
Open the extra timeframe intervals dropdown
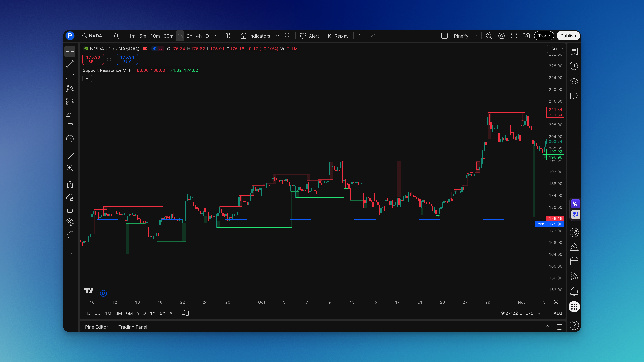tap(215, 36)
